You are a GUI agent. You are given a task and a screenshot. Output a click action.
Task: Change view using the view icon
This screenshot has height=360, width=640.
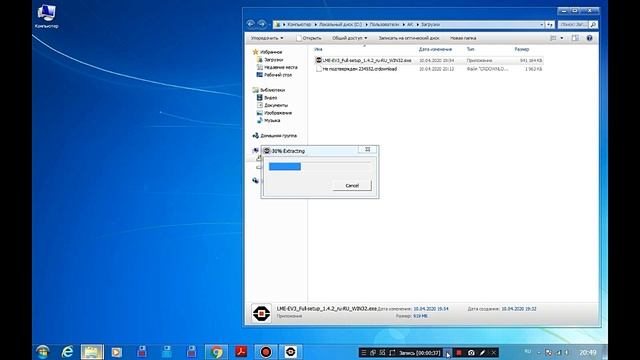click(553, 38)
